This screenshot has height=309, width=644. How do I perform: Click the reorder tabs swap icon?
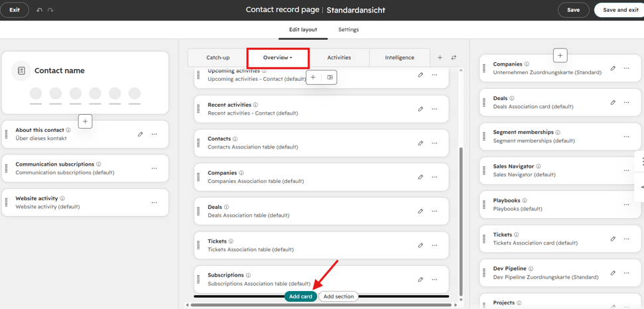454,58
